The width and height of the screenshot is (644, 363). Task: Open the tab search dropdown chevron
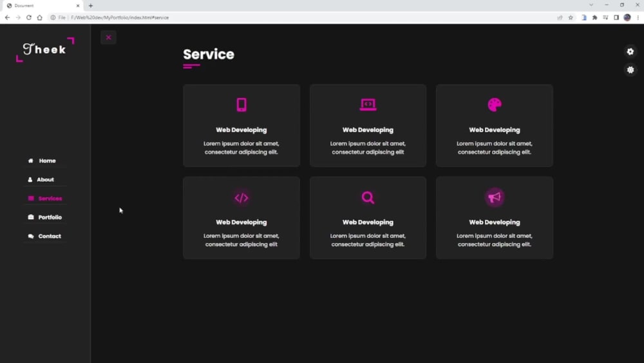pos(591,5)
